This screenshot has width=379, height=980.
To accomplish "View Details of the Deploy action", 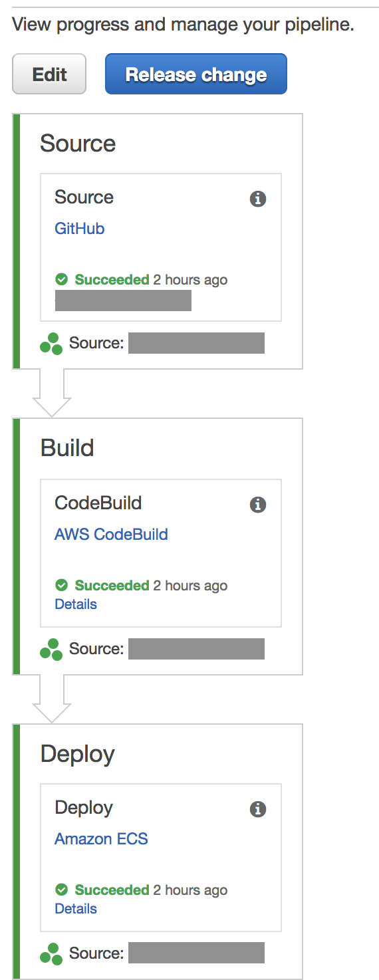I will [76, 909].
